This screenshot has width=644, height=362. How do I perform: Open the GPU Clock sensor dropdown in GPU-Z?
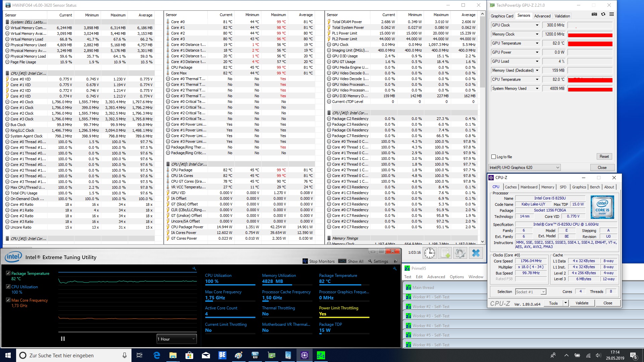point(537,25)
